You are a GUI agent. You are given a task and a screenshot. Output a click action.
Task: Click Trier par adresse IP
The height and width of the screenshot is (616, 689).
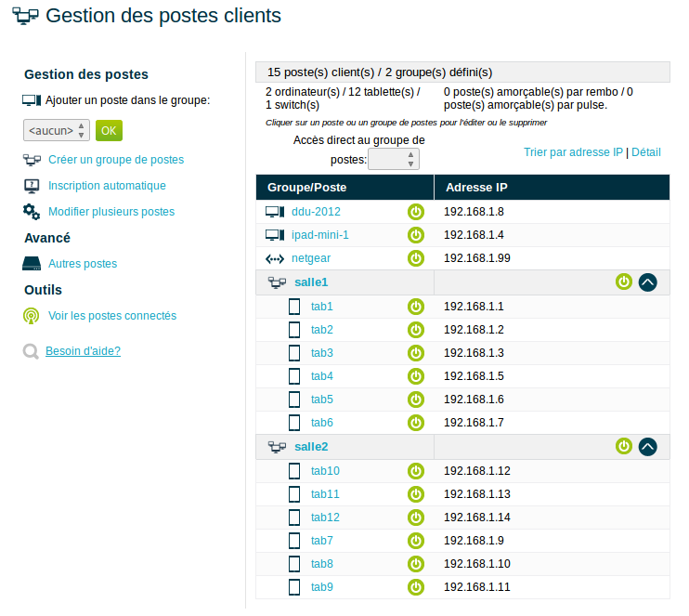(x=573, y=152)
